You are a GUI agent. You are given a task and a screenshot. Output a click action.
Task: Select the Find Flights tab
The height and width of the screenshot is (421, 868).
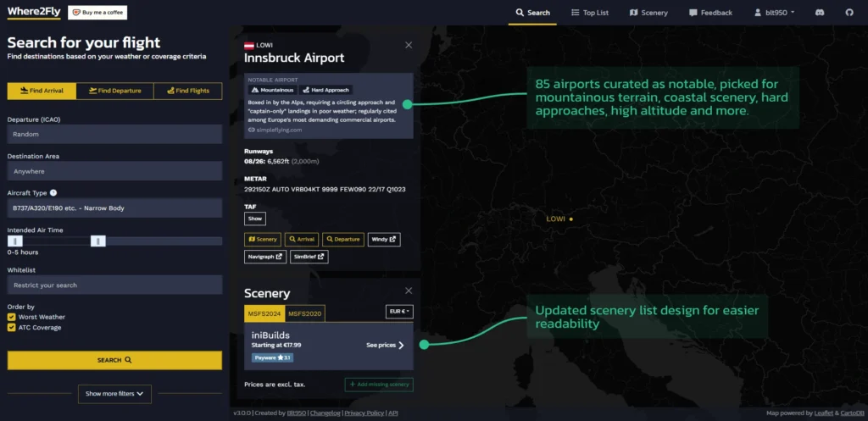pos(187,91)
